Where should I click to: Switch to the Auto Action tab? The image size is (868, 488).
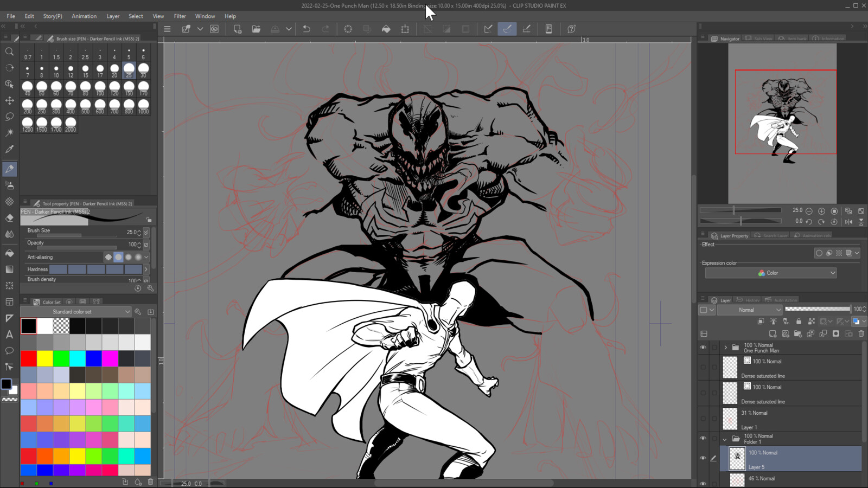[781, 300]
